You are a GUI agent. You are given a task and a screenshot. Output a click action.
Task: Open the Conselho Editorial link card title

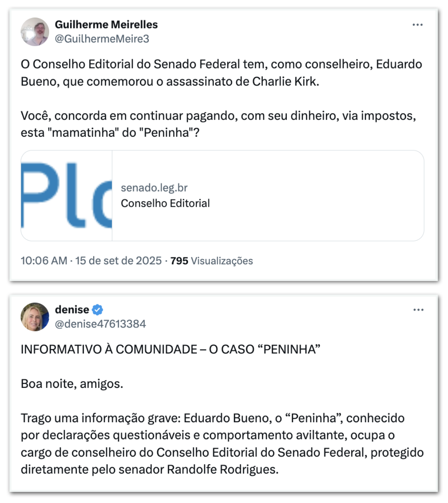(165, 203)
